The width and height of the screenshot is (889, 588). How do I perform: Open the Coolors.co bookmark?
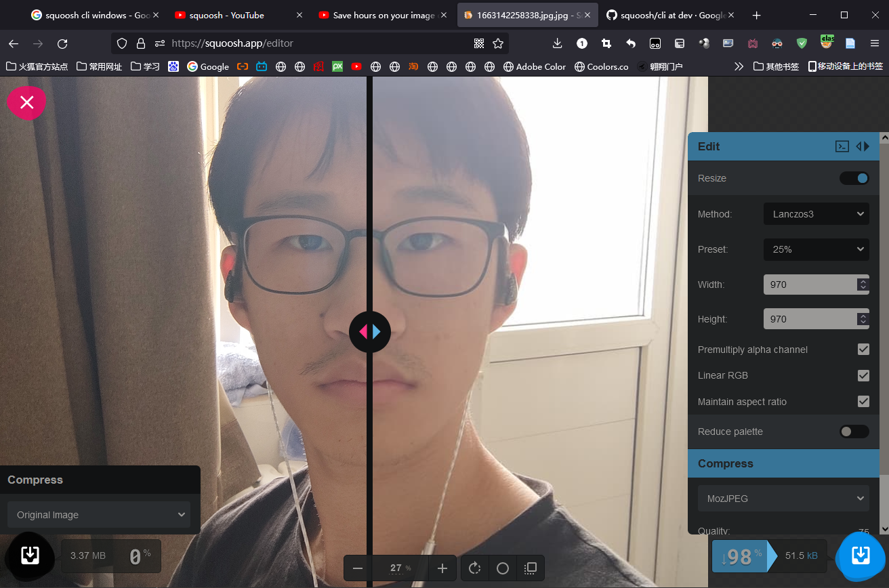(601, 66)
